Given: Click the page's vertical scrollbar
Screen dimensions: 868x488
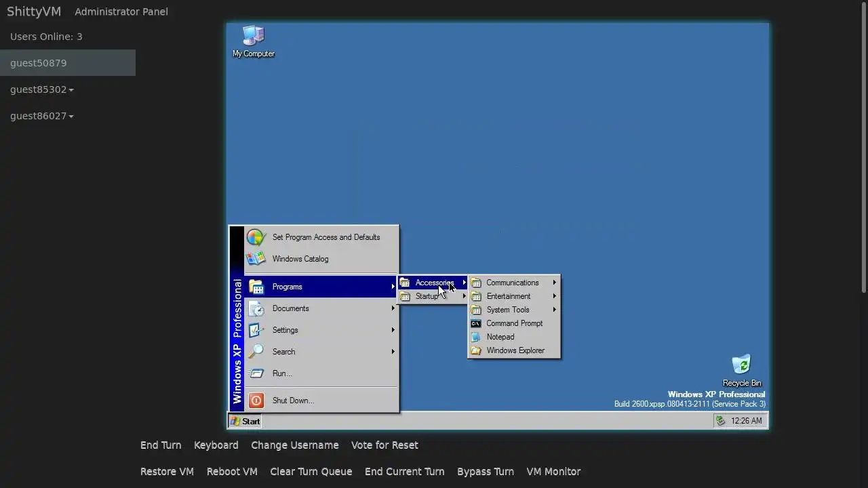Looking at the screenshot, I should point(864,147).
